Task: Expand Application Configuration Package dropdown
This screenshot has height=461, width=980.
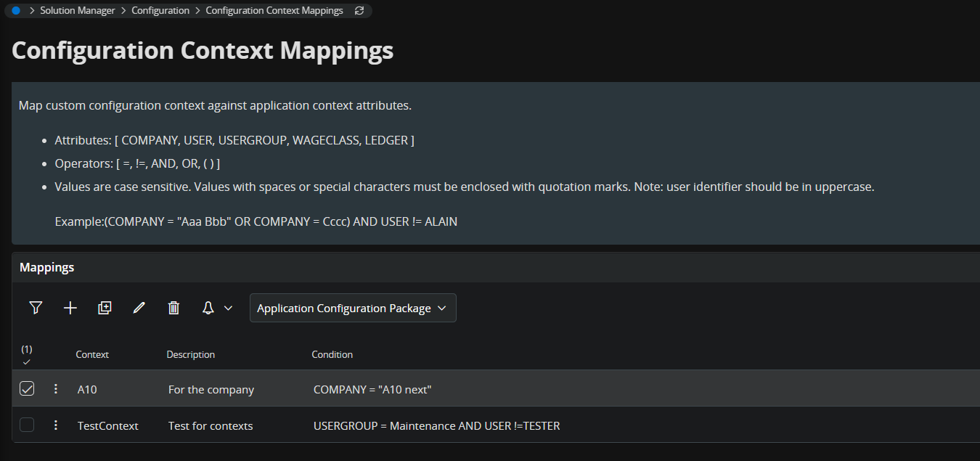Action: click(x=353, y=308)
